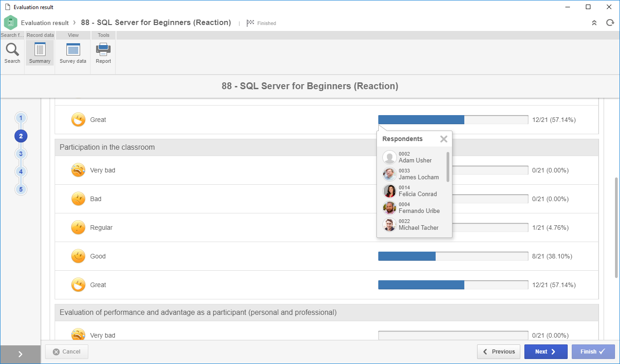The image size is (620, 364).
Task: Click the Cancel button
Action: [x=66, y=352]
